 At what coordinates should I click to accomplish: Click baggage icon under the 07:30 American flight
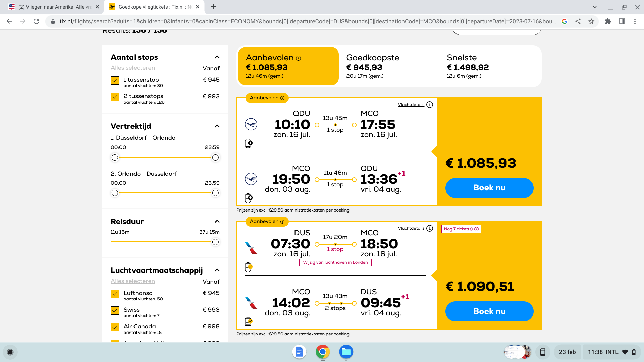(249, 267)
